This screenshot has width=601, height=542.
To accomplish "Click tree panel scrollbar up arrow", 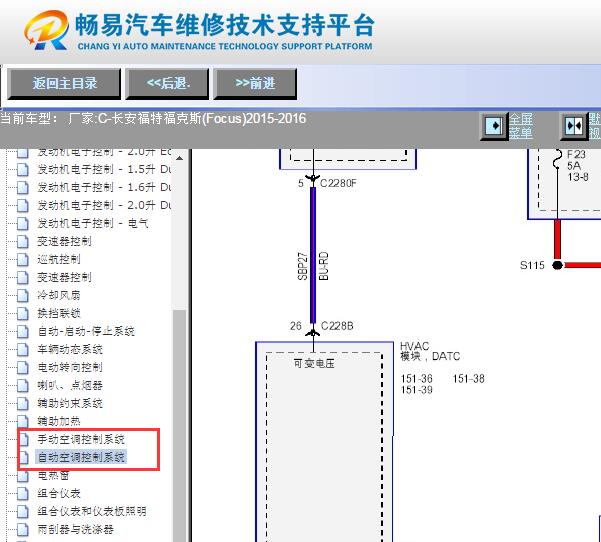I will (179, 158).
